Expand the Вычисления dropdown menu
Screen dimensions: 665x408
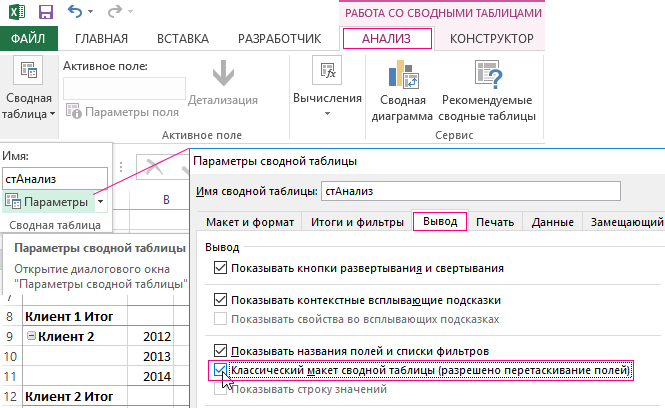pos(326,115)
